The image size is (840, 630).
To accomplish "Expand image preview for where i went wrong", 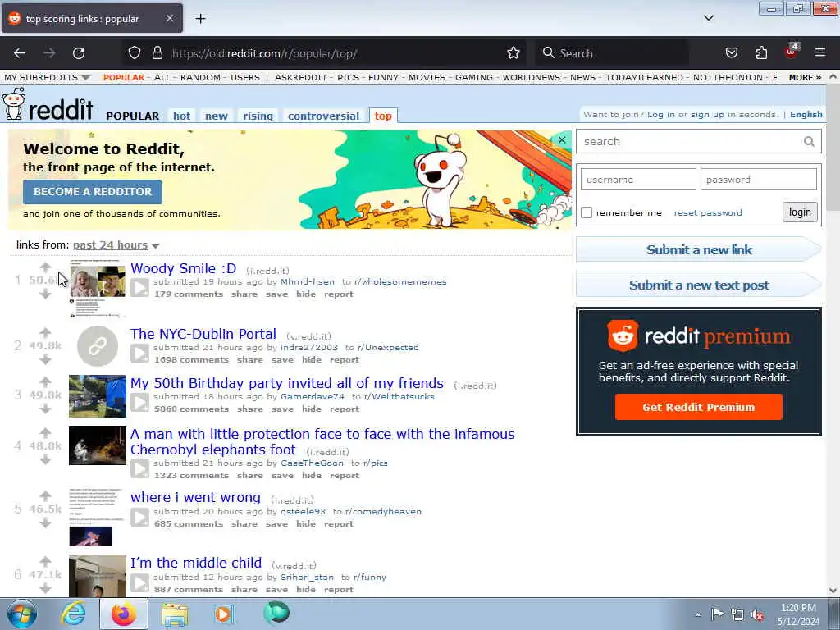I will (139, 518).
